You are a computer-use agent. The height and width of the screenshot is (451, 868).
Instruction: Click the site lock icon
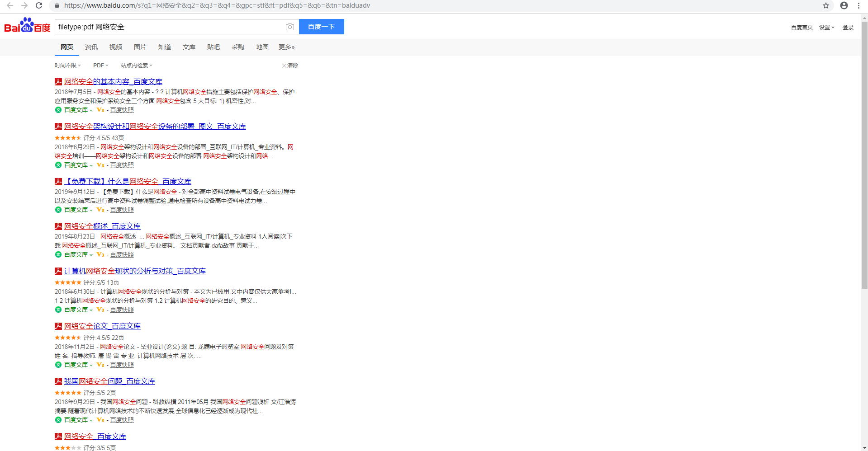(x=57, y=5)
